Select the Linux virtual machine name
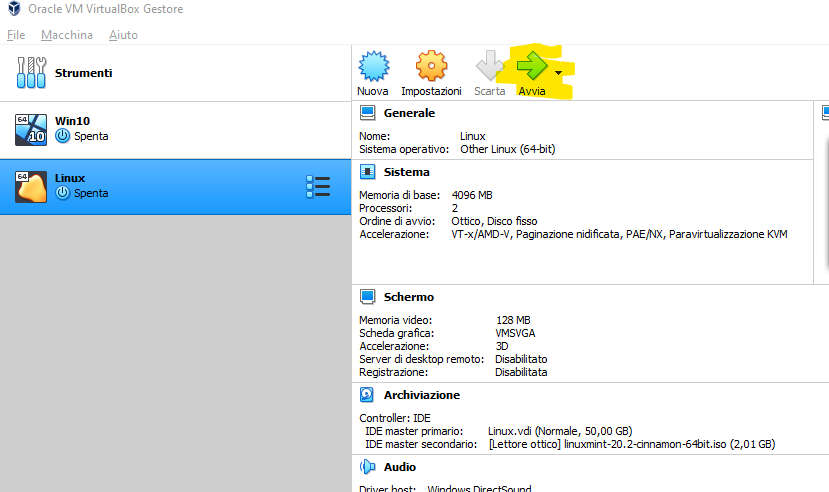Viewport: 829px width, 492px height. point(70,178)
